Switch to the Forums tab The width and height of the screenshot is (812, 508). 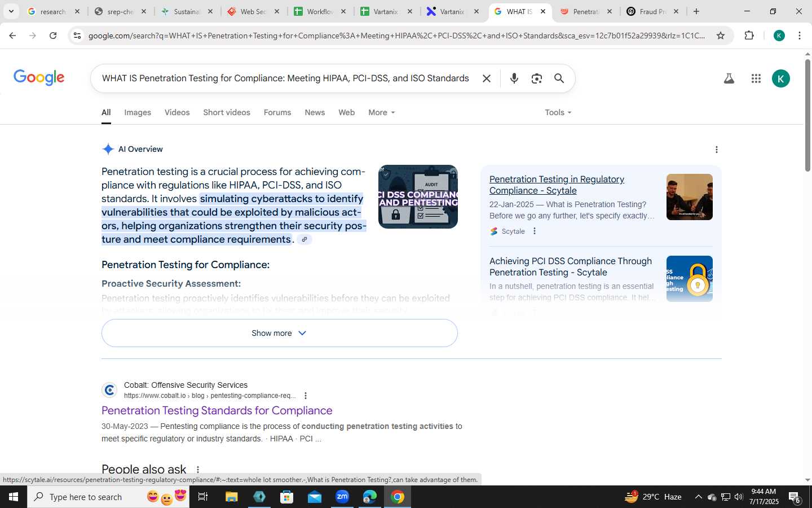coord(277,112)
